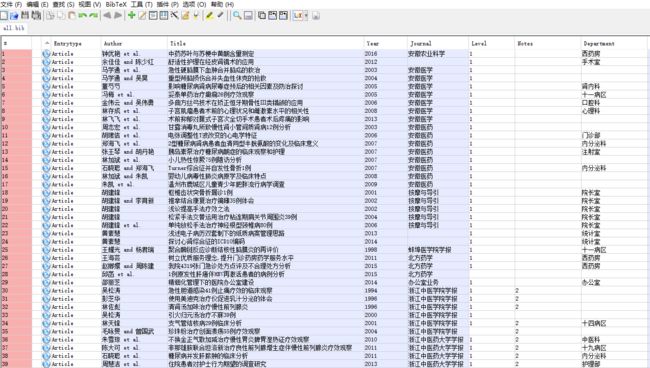
Task: Open the 编辑 (E) menu
Action: click(37, 4)
